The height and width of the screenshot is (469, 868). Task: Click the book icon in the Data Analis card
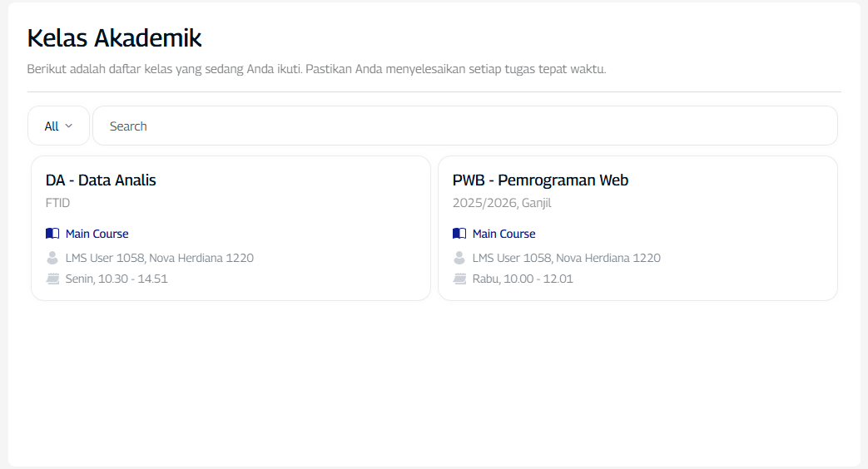click(52, 234)
